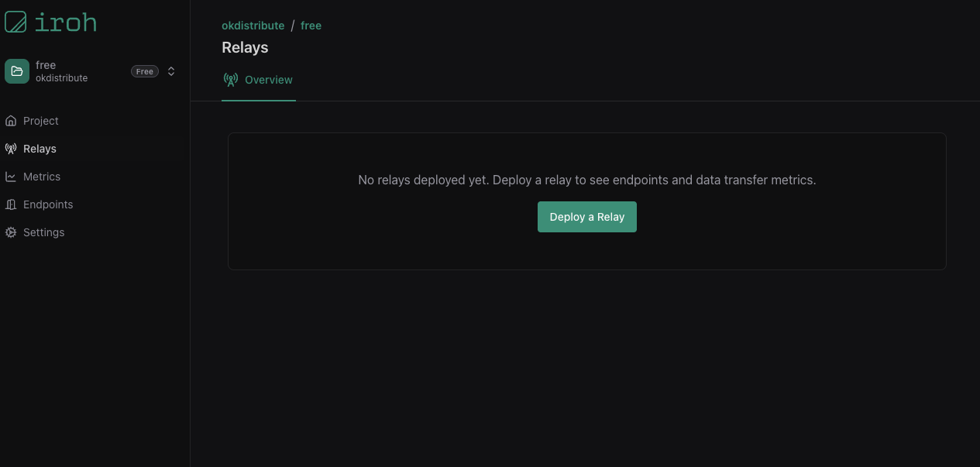Open Metrics via the chart icon
This screenshot has height=467, width=980.
point(10,177)
